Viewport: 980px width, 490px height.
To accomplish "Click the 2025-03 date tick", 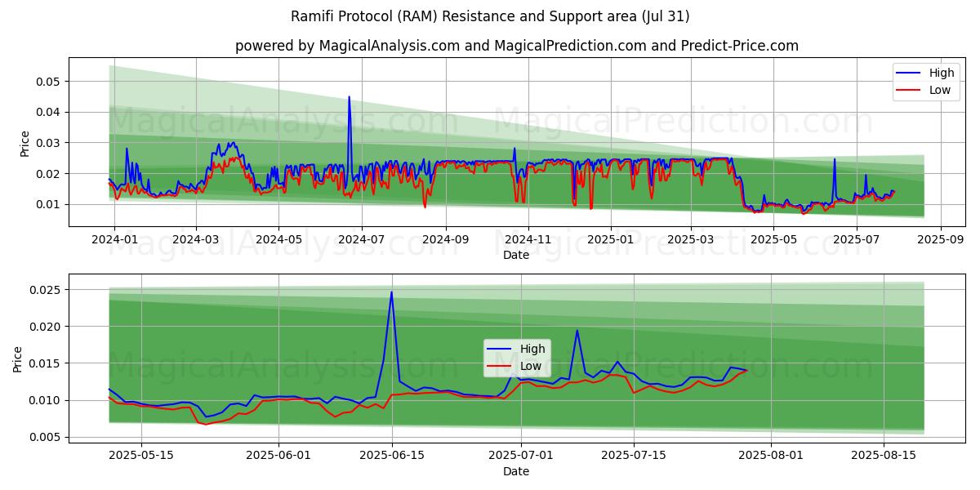I will click(x=691, y=239).
